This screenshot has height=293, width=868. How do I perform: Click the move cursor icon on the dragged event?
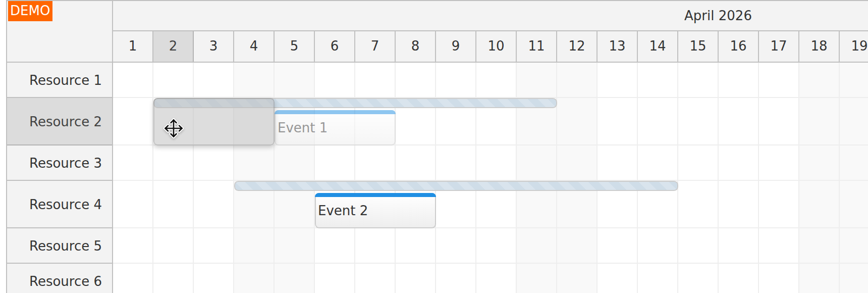(173, 129)
